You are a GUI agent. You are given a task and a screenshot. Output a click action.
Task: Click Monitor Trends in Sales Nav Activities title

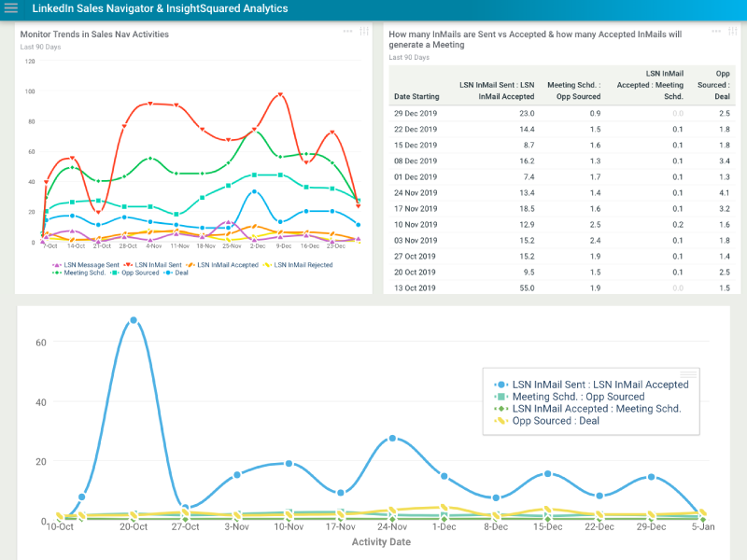(94, 34)
